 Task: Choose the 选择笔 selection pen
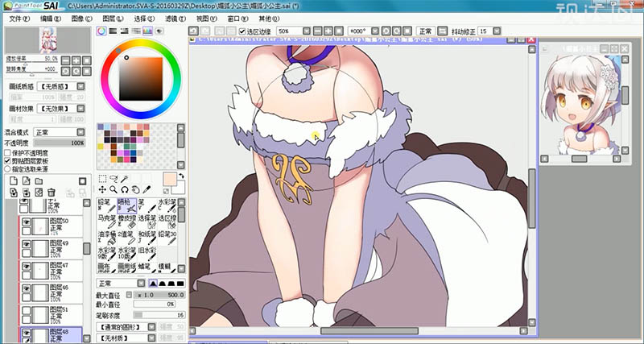coord(147,221)
